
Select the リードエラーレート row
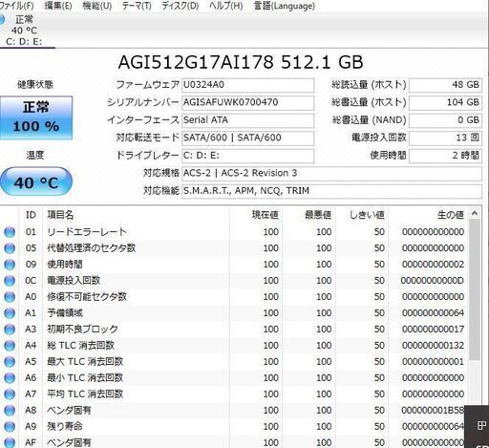tap(234, 232)
